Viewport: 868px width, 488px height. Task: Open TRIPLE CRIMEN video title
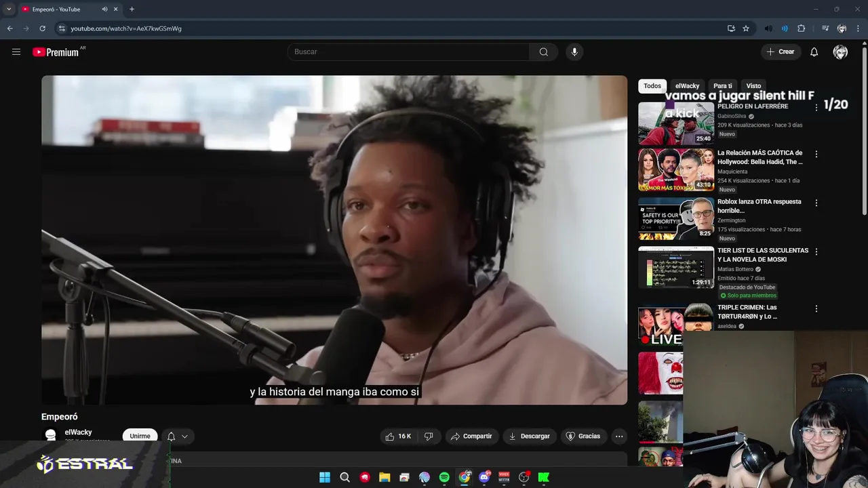(x=747, y=312)
